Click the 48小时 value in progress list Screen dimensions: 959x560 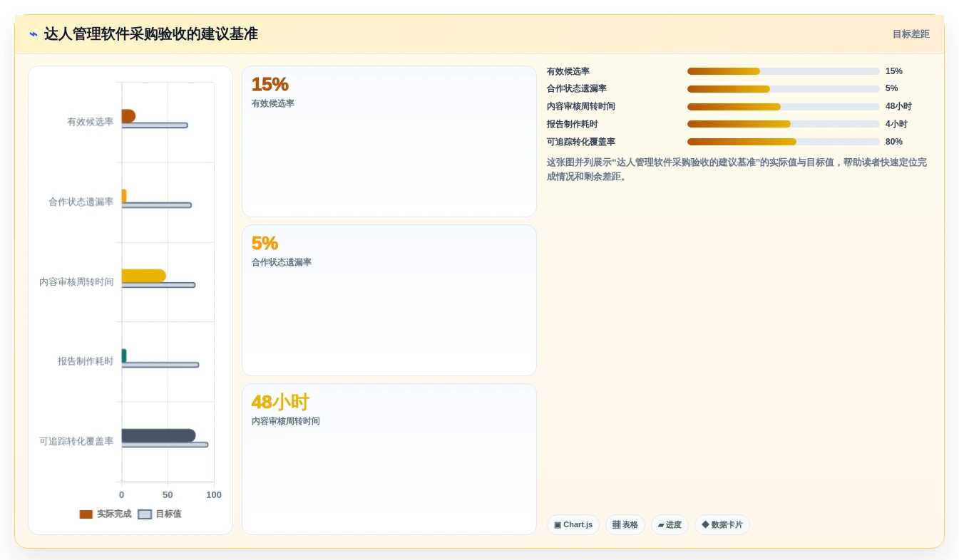(898, 107)
